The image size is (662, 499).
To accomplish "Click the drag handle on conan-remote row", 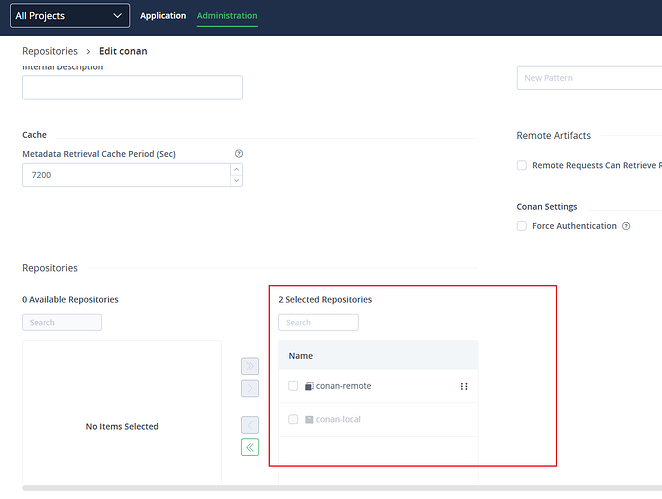I will coord(464,386).
